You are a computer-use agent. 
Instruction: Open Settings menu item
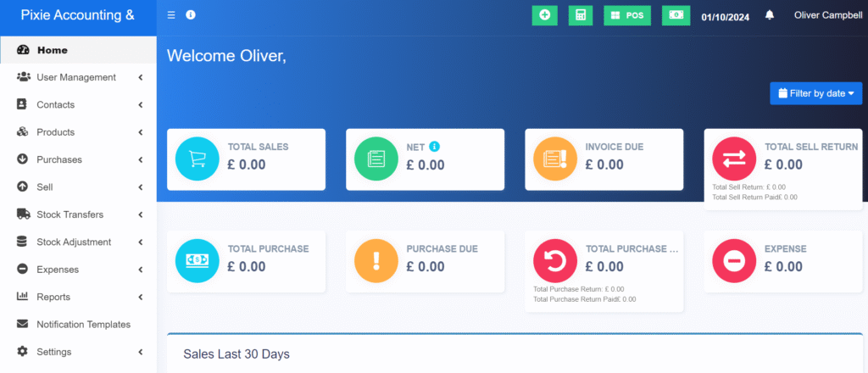pyautogui.click(x=78, y=352)
